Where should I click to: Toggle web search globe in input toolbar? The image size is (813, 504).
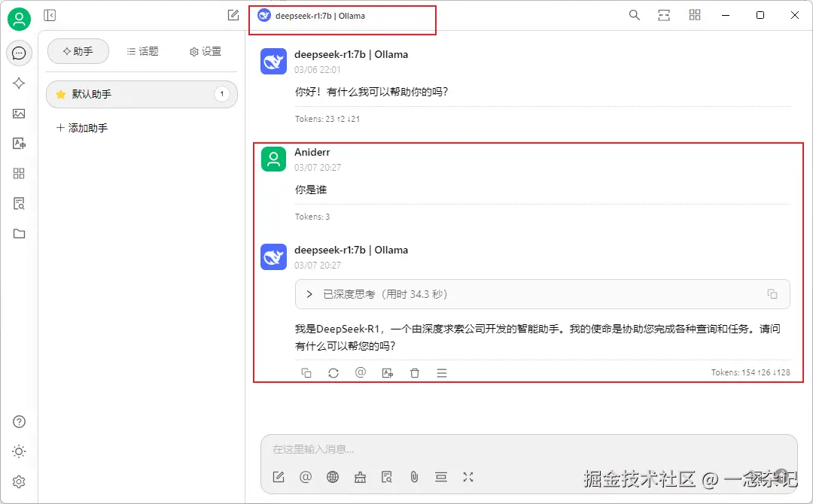tap(333, 477)
